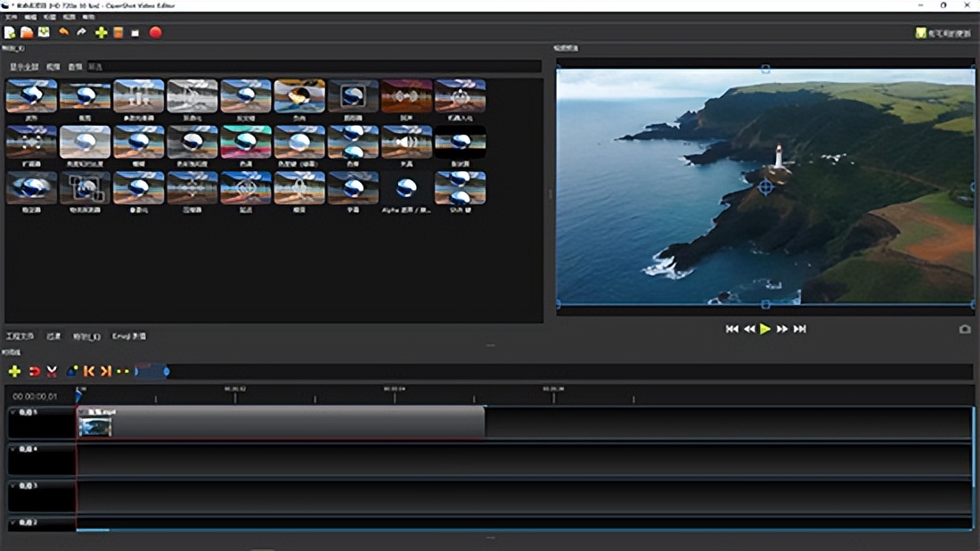980x551 pixels.
Task: Toggle the top-right yellow checkbox button
Action: pos(920,33)
